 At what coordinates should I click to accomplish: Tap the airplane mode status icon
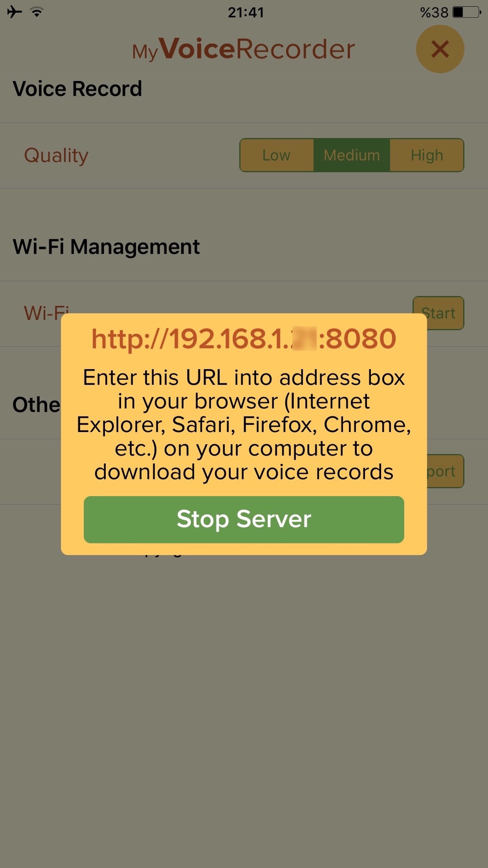[15, 12]
